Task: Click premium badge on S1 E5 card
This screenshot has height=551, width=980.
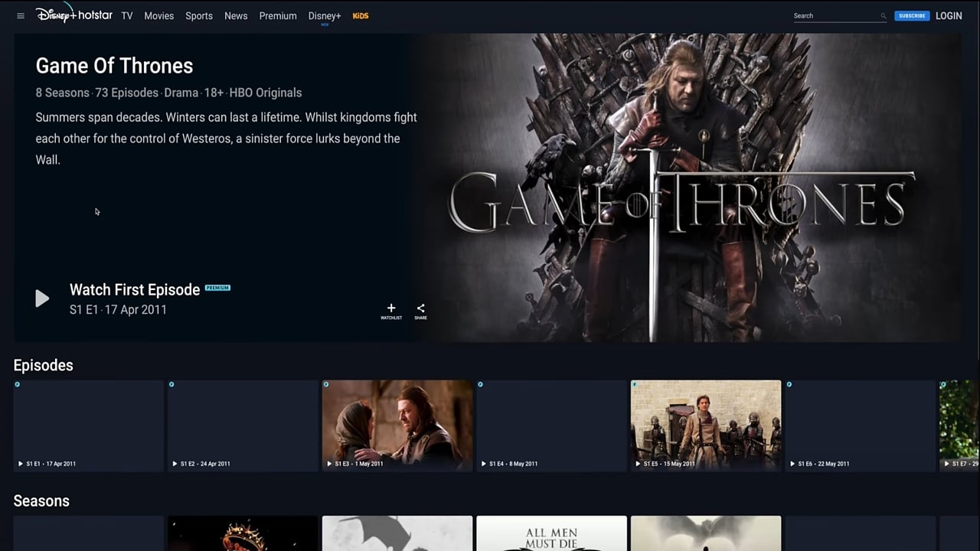Action: [x=635, y=384]
